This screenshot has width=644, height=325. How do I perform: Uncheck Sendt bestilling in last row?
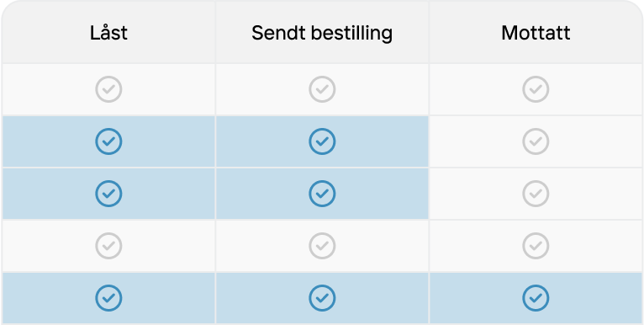click(x=322, y=298)
